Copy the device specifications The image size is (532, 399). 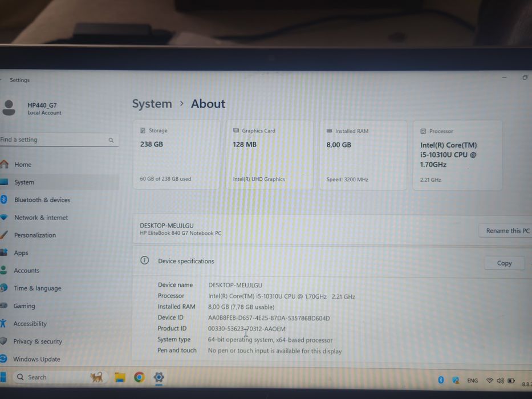click(x=504, y=263)
